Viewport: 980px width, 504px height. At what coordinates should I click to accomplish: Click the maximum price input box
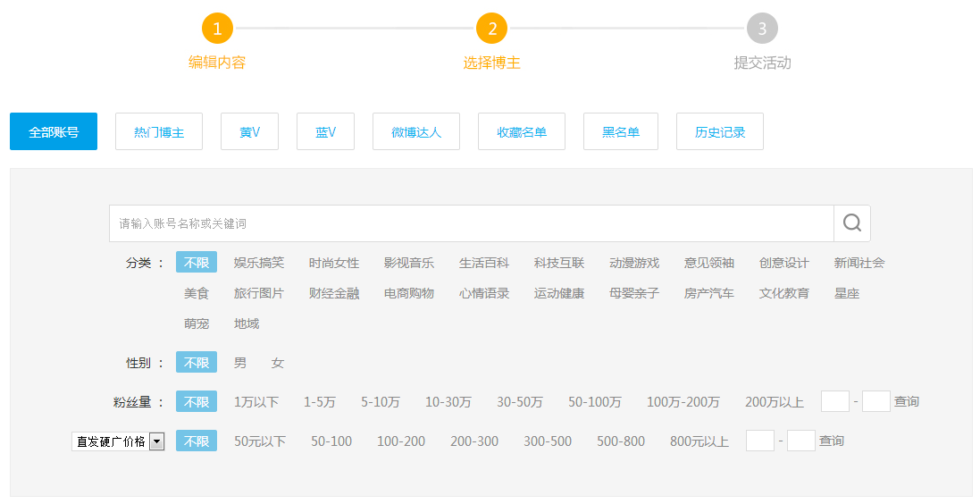click(801, 441)
